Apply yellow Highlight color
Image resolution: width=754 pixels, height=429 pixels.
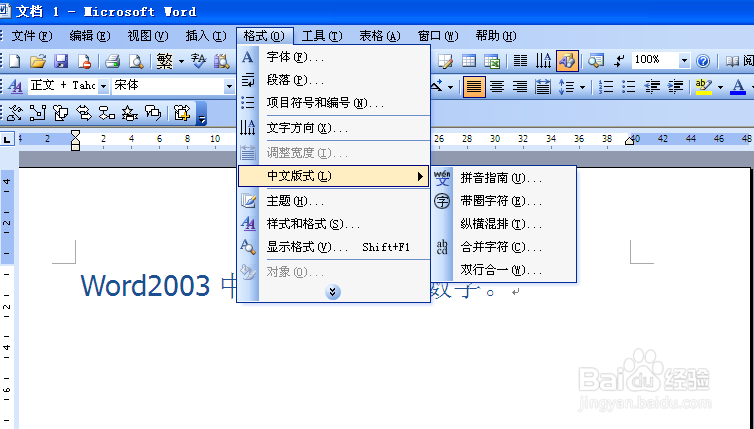[x=704, y=87]
